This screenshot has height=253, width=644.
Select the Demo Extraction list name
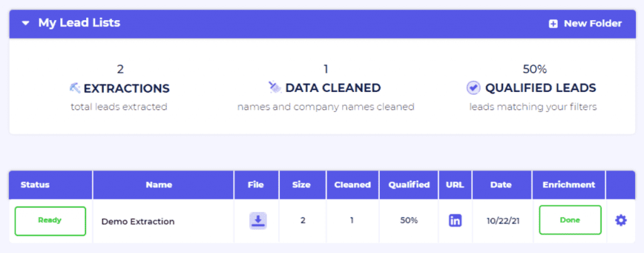click(x=138, y=222)
